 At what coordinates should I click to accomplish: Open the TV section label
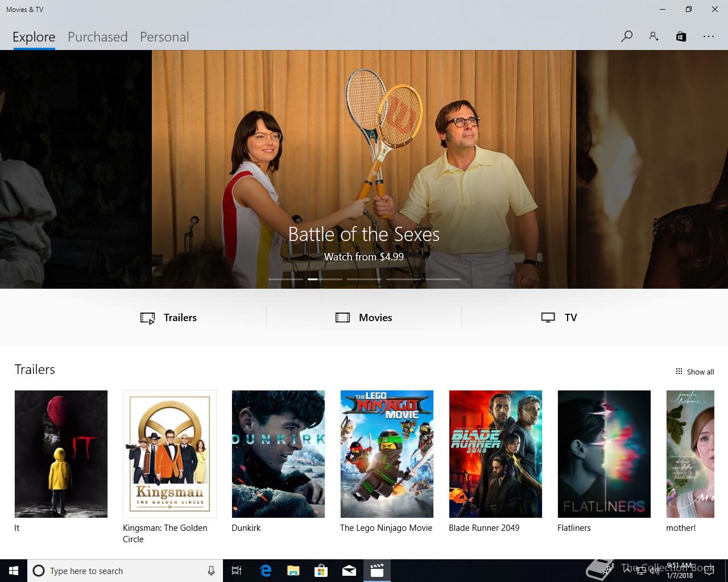click(x=571, y=318)
